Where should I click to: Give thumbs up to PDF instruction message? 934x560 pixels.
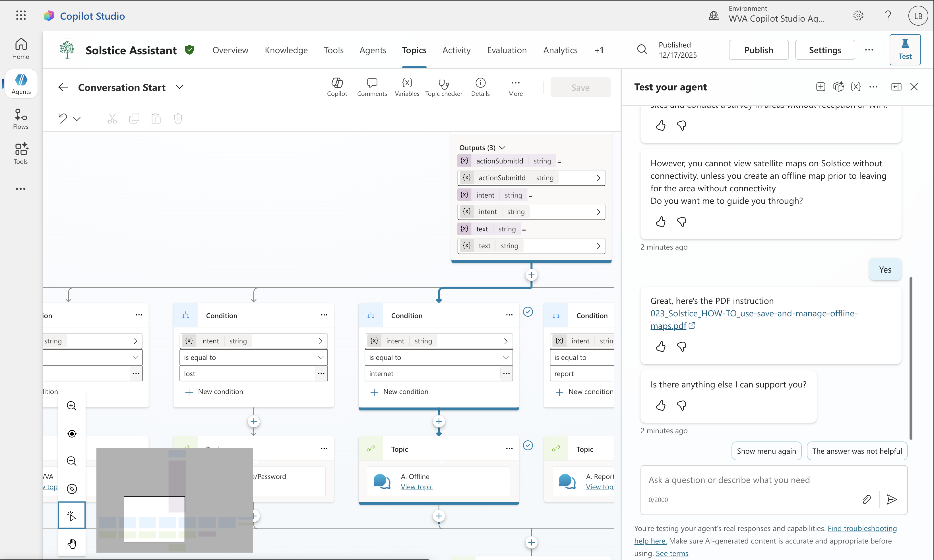(x=660, y=346)
